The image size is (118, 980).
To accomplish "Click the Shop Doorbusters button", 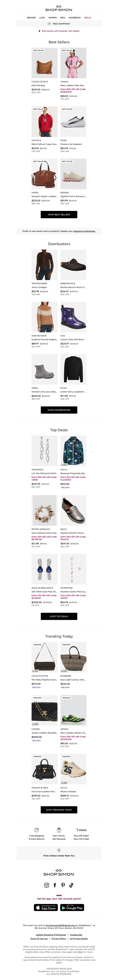I will tap(59, 410).
